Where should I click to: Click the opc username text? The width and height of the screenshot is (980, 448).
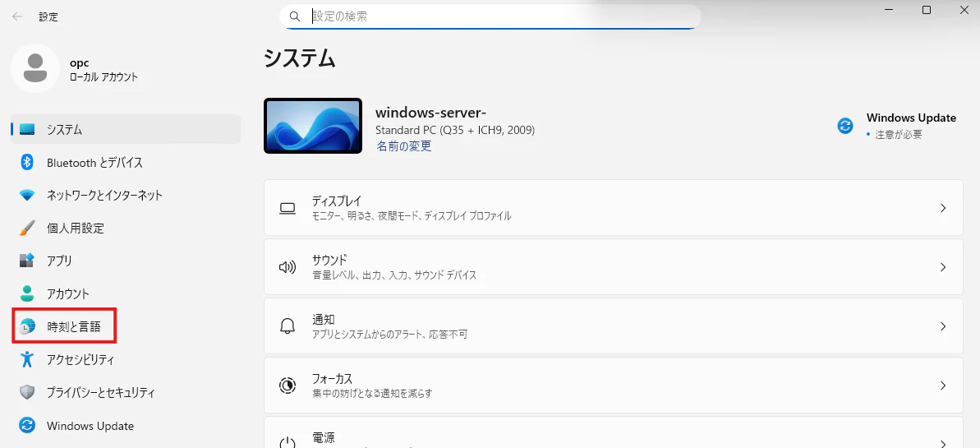pos(80,64)
